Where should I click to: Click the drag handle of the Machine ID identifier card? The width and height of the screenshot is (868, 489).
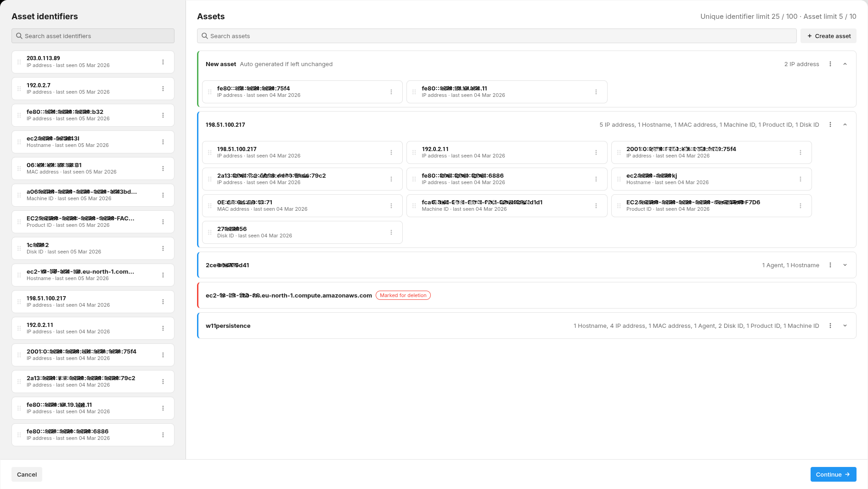click(18, 195)
